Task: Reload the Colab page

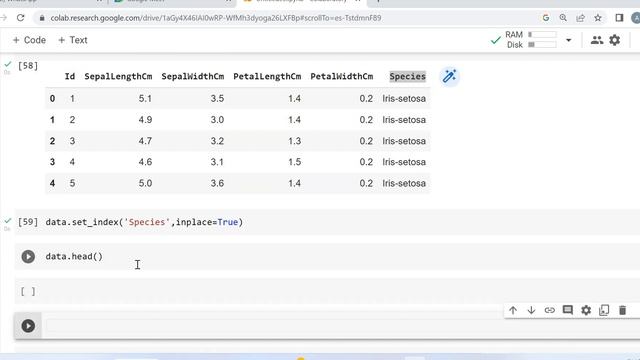Action: (x=20, y=18)
